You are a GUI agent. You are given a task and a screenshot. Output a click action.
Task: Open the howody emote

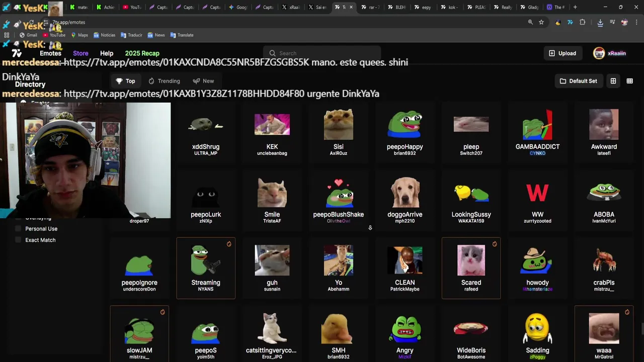[x=537, y=268]
